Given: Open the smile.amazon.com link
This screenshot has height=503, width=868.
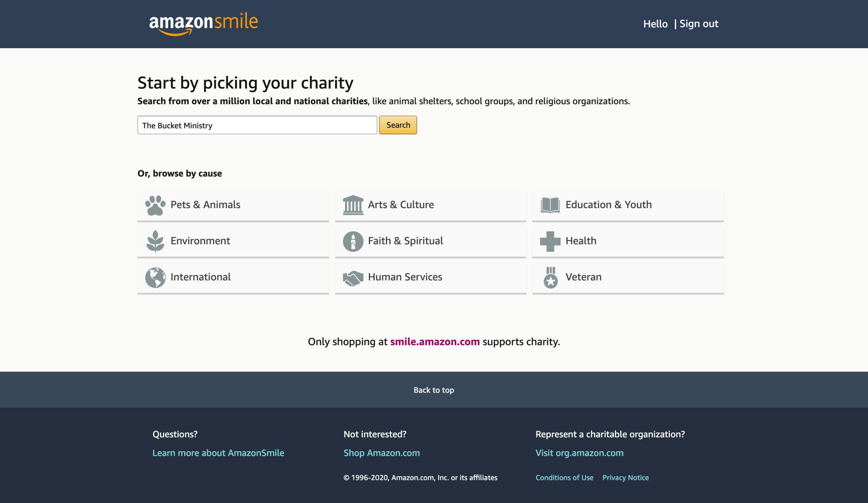Looking at the screenshot, I should (x=435, y=342).
